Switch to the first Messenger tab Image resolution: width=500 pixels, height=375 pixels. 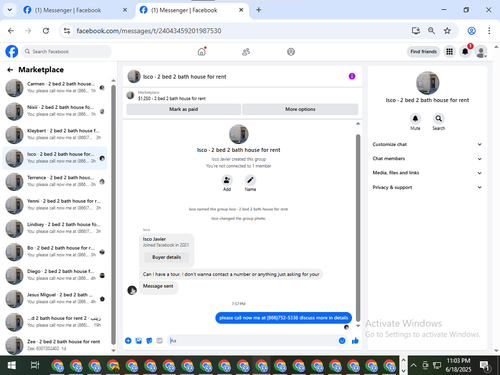[75, 10]
